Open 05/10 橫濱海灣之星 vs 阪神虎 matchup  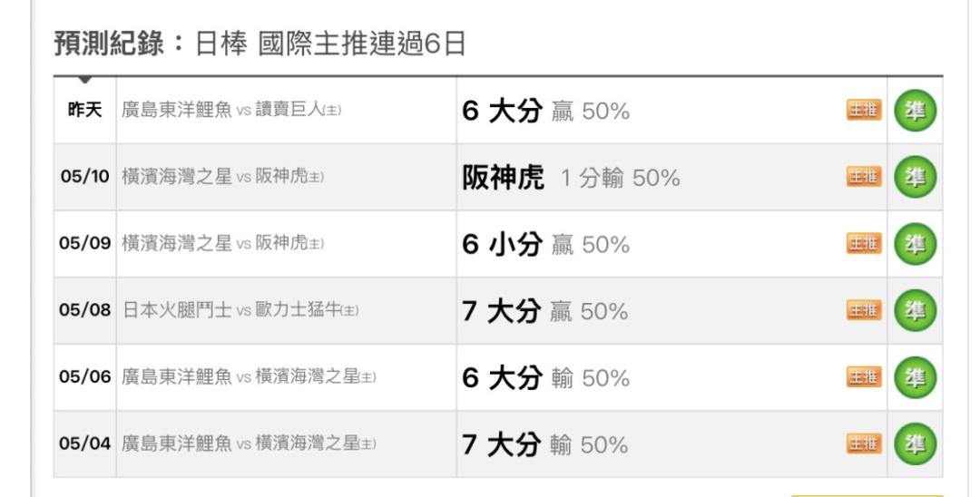click(x=222, y=177)
